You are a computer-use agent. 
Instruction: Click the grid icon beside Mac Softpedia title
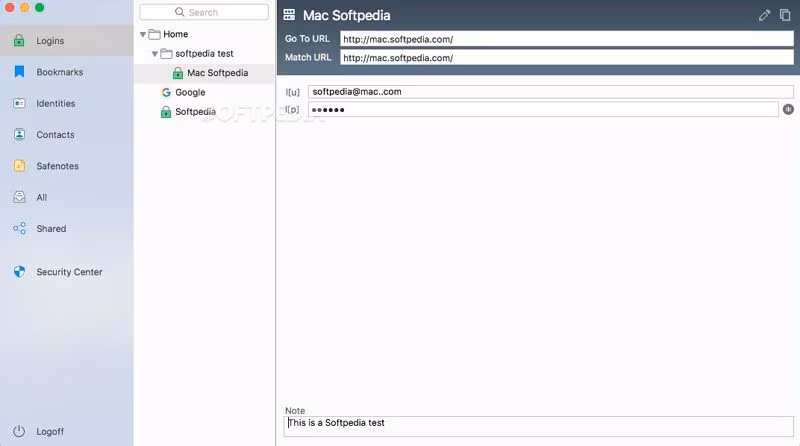point(289,15)
